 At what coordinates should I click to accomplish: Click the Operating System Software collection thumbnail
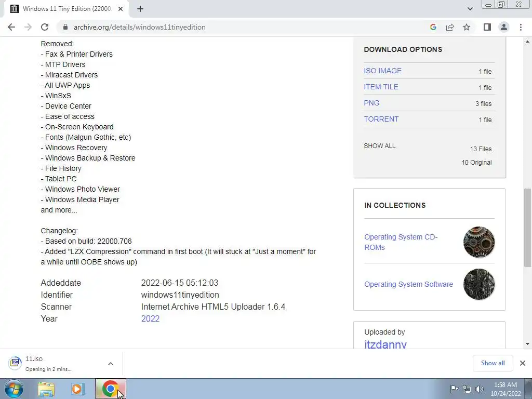(478, 284)
